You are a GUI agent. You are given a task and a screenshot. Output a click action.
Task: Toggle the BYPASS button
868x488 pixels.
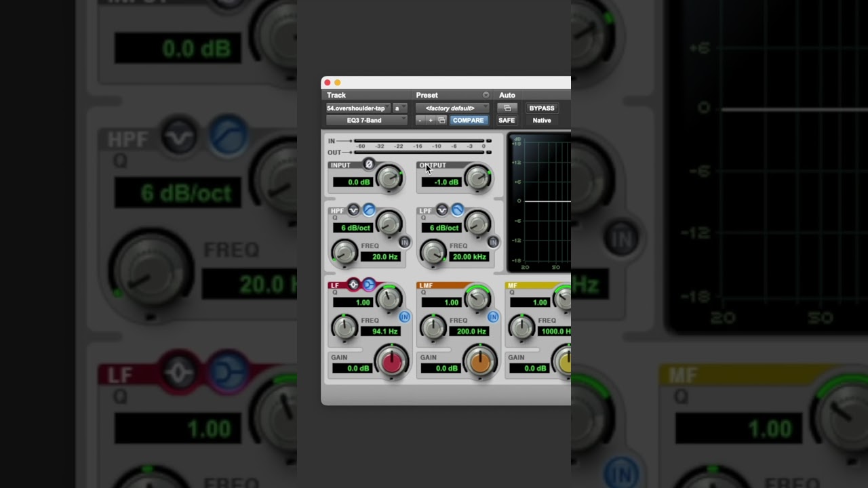542,108
